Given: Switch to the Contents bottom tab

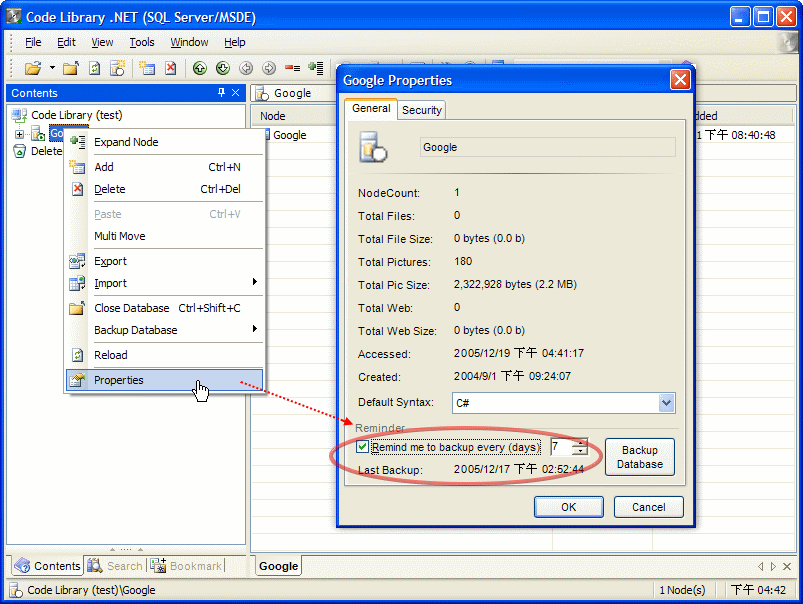Looking at the screenshot, I should point(47,566).
